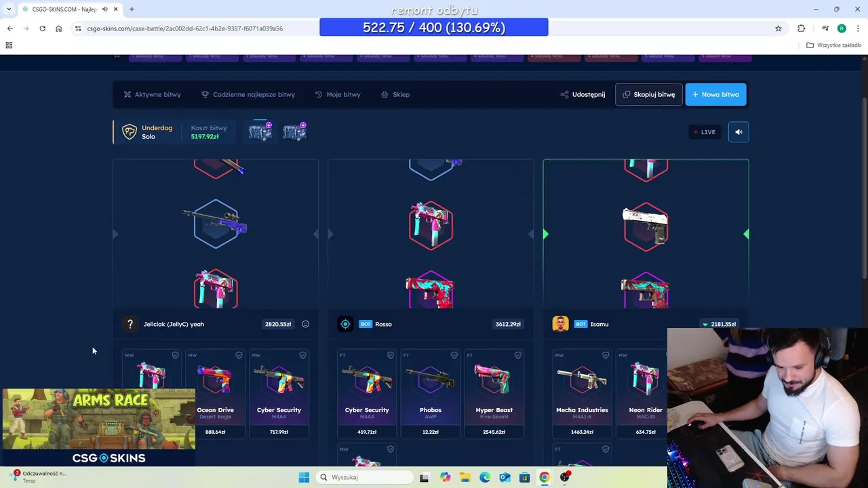Click shield icon on Jeliciak's Cyber Security card
This screenshot has height=488, width=868.
pos(302,355)
